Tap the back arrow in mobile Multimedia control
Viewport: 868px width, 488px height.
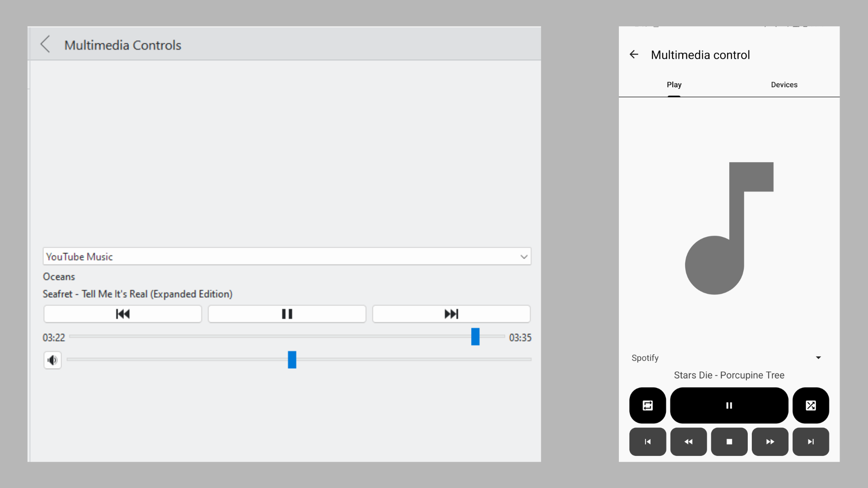634,55
